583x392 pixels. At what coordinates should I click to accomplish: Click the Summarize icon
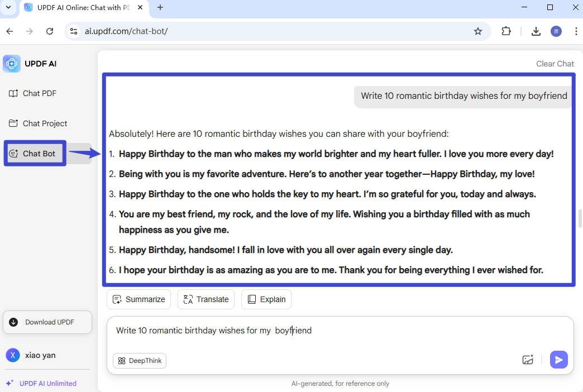click(x=117, y=299)
